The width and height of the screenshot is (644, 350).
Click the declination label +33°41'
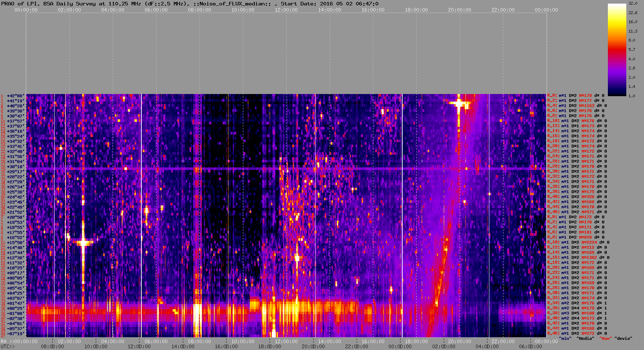[x=16, y=146]
